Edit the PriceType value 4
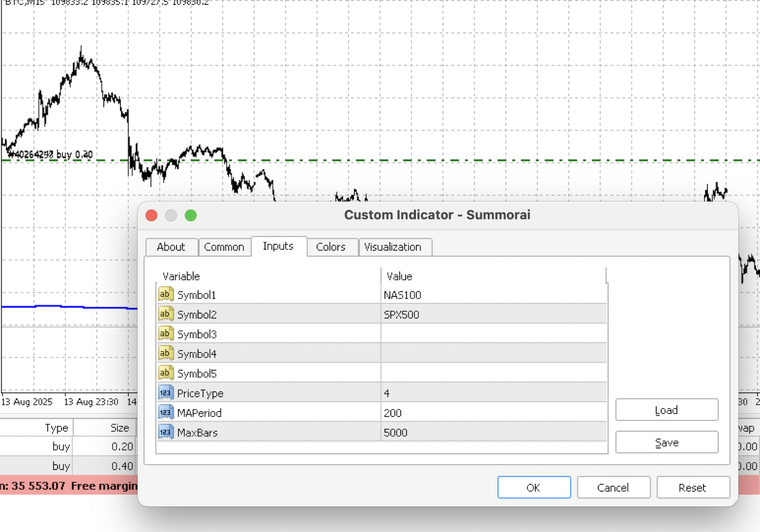 [x=493, y=393]
